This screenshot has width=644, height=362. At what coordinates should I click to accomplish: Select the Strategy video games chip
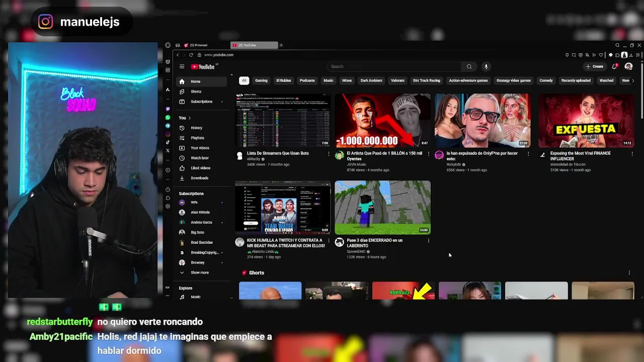[x=514, y=80]
